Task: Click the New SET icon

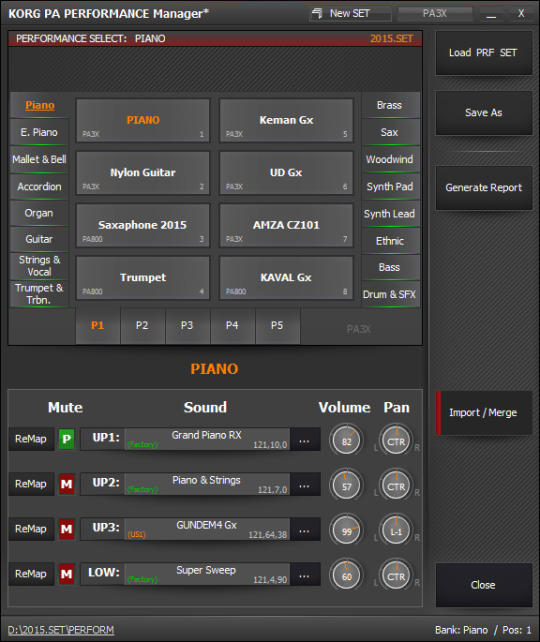Action: (316, 14)
